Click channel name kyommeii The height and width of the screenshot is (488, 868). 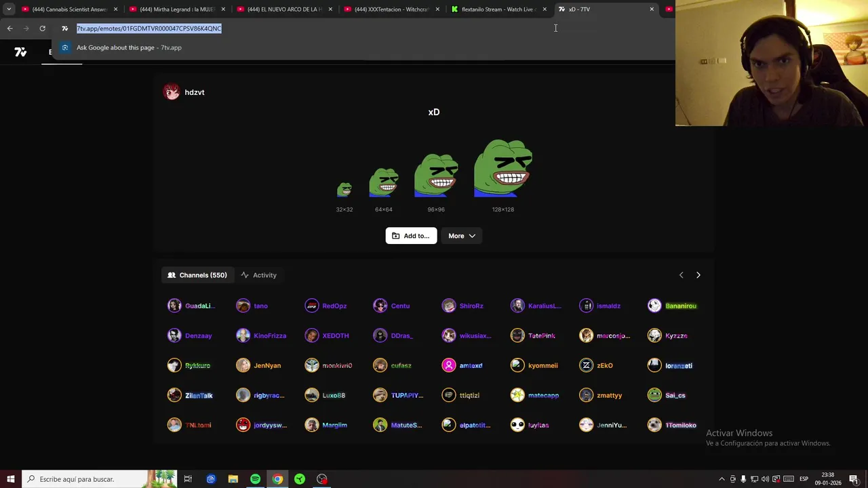[x=542, y=365]
